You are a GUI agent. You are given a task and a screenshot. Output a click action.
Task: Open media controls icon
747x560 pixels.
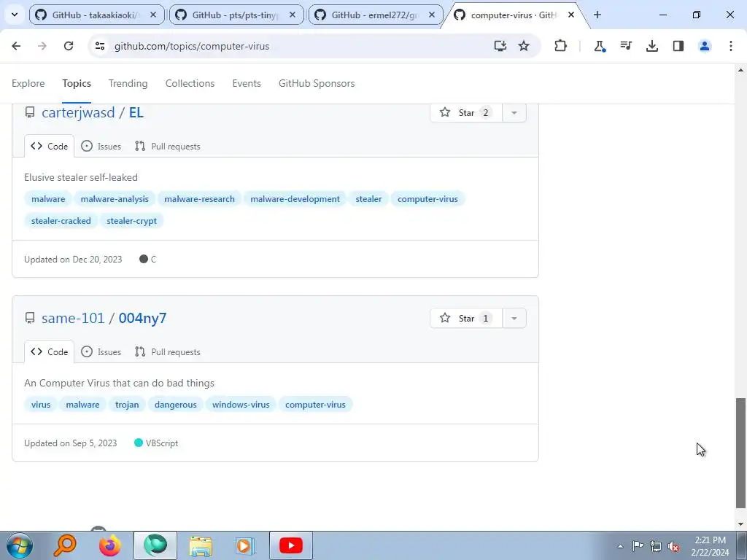tap(625, 46)
